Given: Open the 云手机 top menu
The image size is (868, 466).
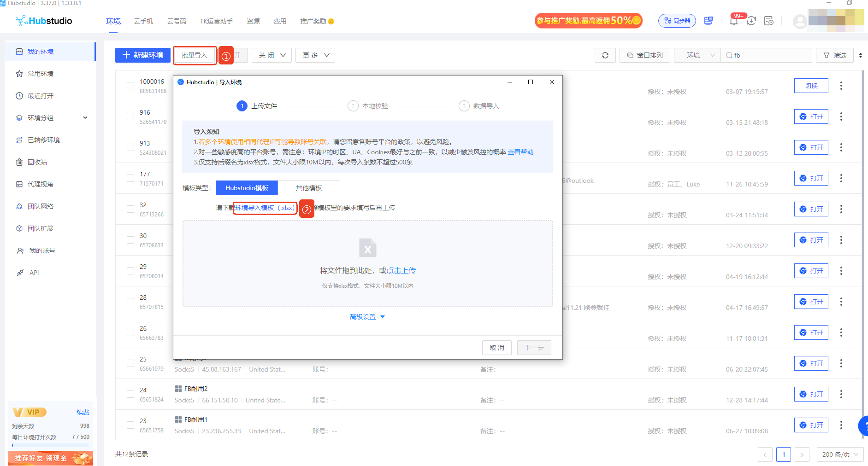Looking at the screenshot, I should [x=143, y=21].
